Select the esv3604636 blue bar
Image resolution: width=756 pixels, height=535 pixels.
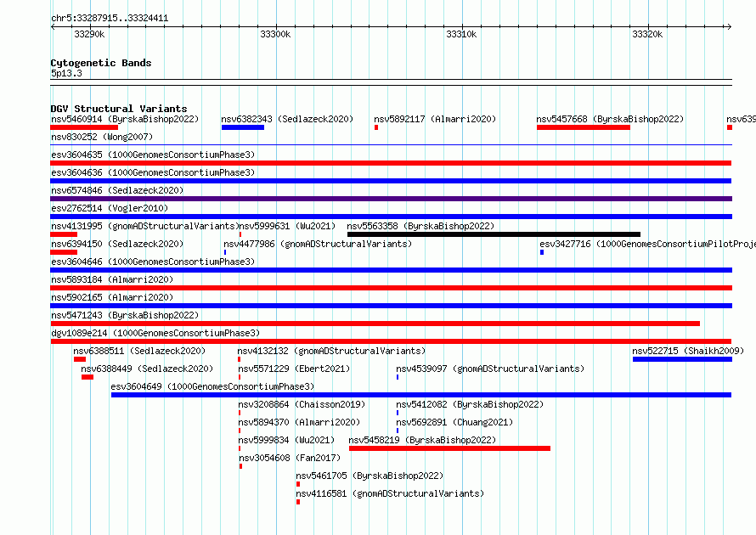[x=391, y=181]
